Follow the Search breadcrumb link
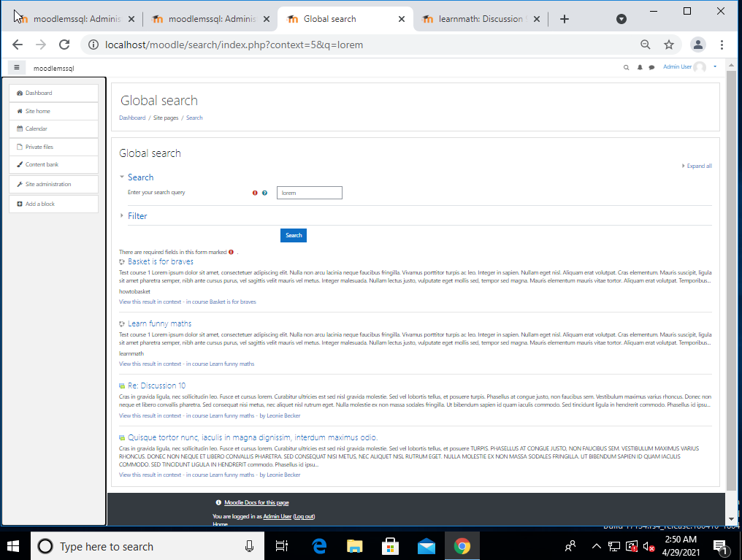The height and width of the screenshot is (560, 742). [194, 118]
